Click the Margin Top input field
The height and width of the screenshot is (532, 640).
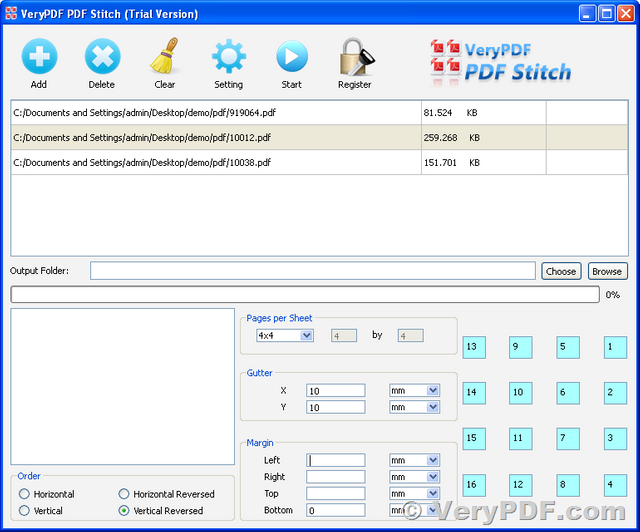pyautogui.click(x=336, y=494)
